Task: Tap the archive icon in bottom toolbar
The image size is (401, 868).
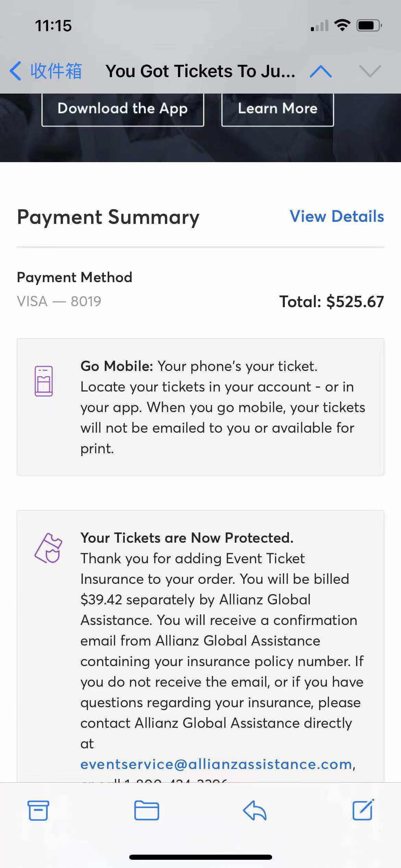Action: coord(38,810)
